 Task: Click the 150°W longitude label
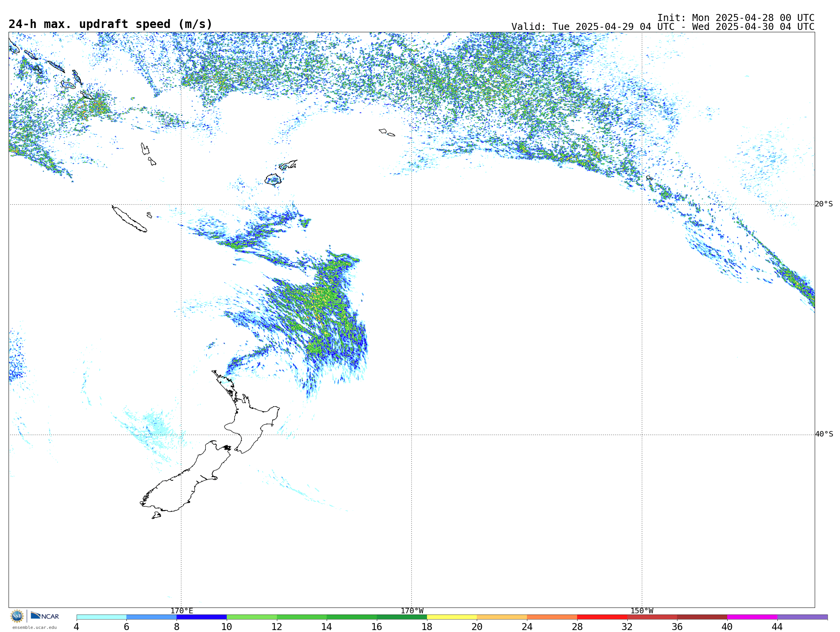[x=642, y=611]
